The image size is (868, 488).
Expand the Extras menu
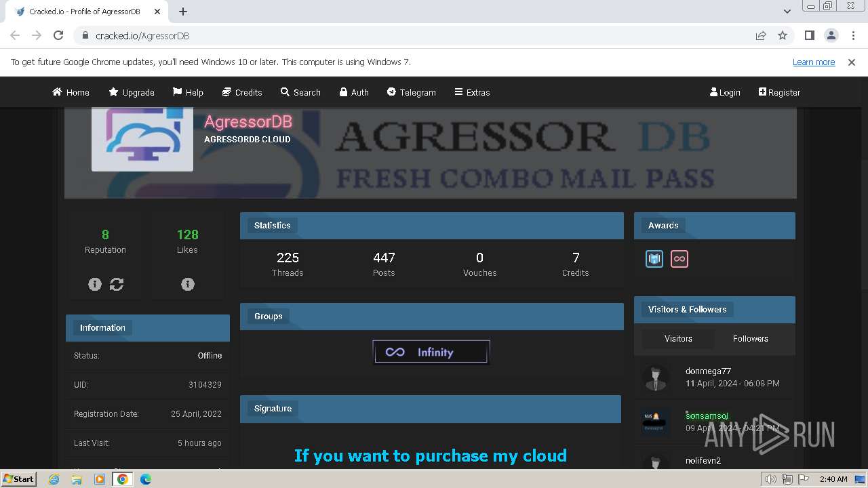click(x=472, y=92)
